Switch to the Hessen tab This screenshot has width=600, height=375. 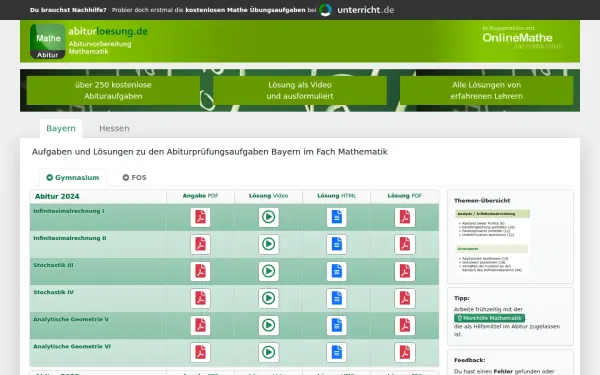(114, 128)
